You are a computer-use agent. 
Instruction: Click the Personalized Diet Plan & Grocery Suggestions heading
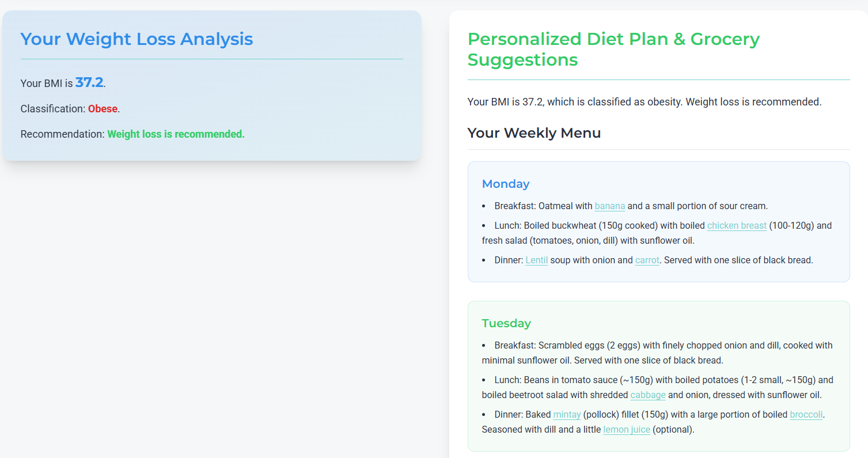[613, 50]
